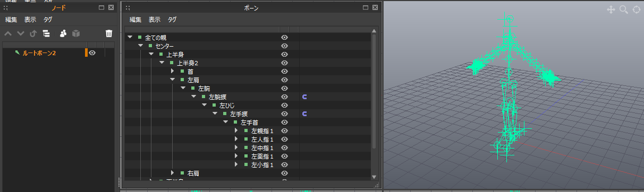Click the constraint icon on 左手捩 row
The image size is (644, 192).
click(305, 114)
